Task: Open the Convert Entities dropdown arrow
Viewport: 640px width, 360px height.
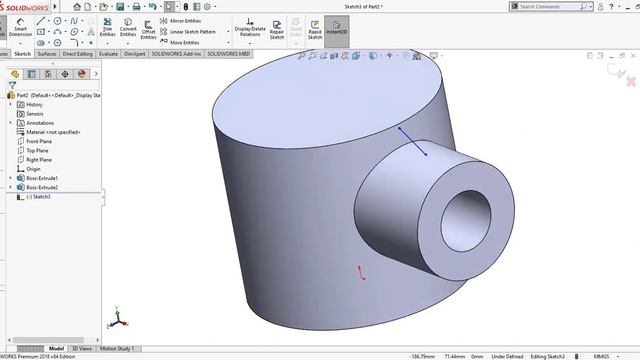Action: tap(128, 43)
